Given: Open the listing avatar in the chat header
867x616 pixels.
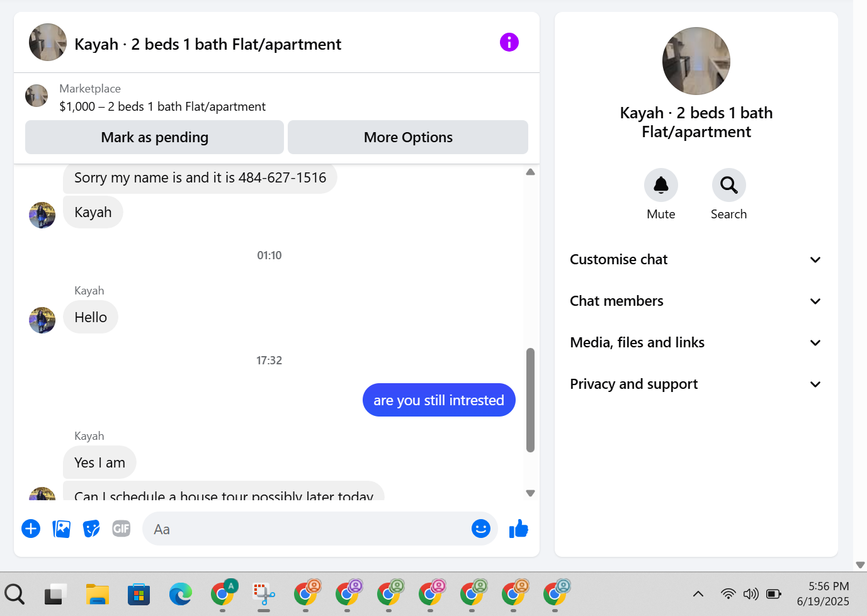Looking at the screenshot, I should click(x=48, y=42).
